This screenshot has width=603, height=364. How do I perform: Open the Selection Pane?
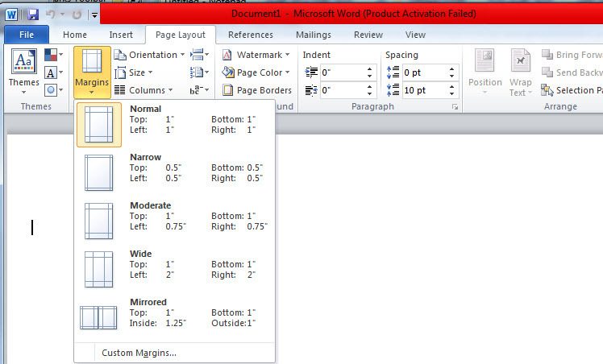pyautogui.click(x=572, y=90)
